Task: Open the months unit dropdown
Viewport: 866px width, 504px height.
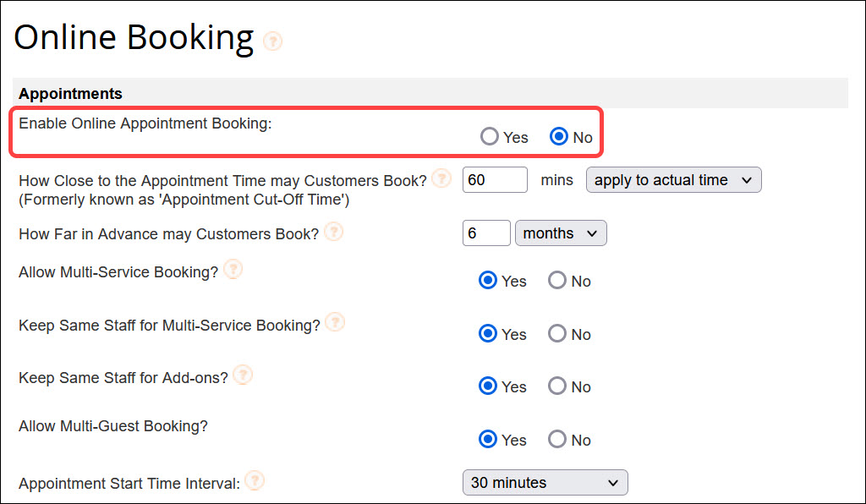Action: click(x=561, y=233)
